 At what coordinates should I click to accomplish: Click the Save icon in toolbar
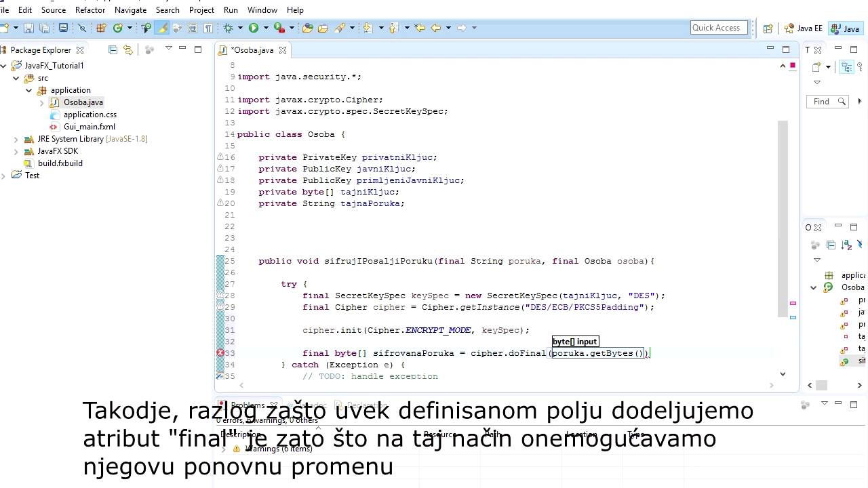click(x=28, y=28)
